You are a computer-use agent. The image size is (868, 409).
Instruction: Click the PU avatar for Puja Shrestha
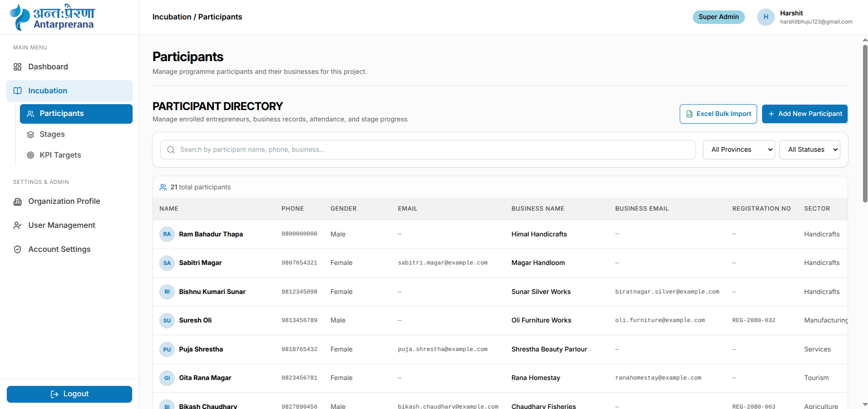[x=167, y=350]
